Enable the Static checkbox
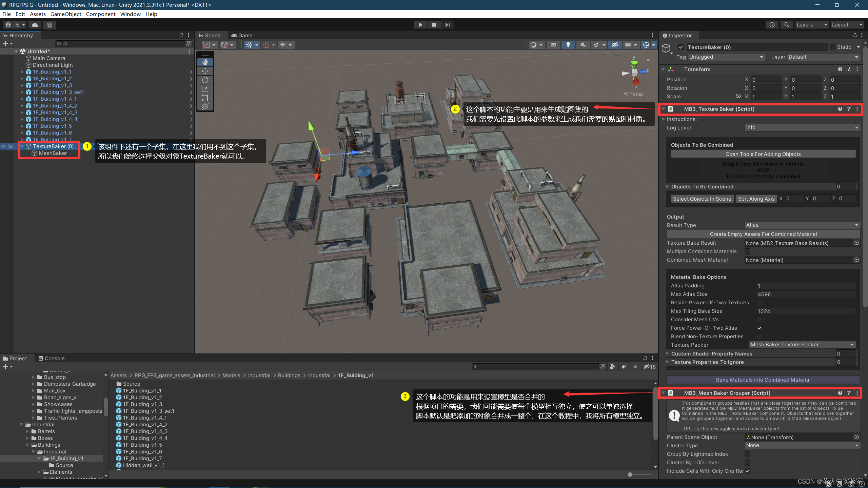Viewport: 868px width, 488px height. point(832,47)
